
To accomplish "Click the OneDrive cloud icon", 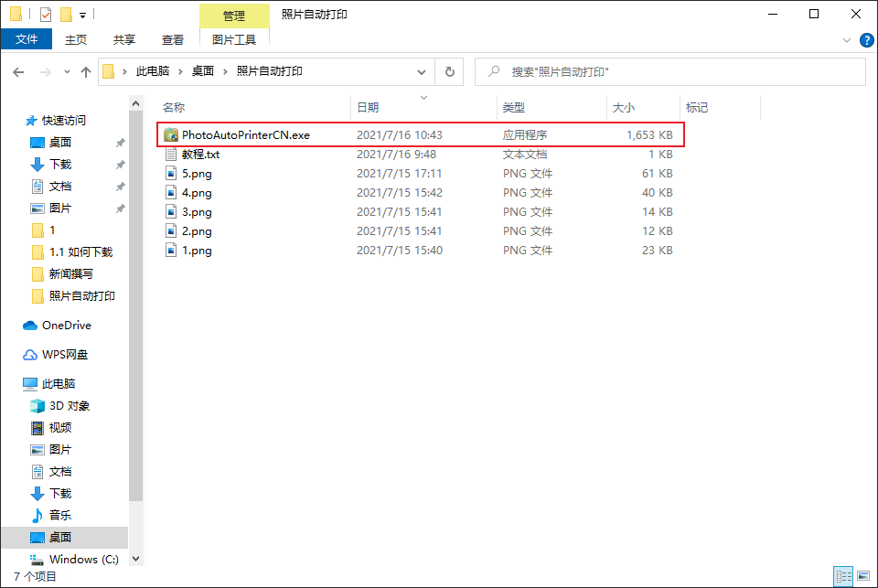I will (30, 326).
